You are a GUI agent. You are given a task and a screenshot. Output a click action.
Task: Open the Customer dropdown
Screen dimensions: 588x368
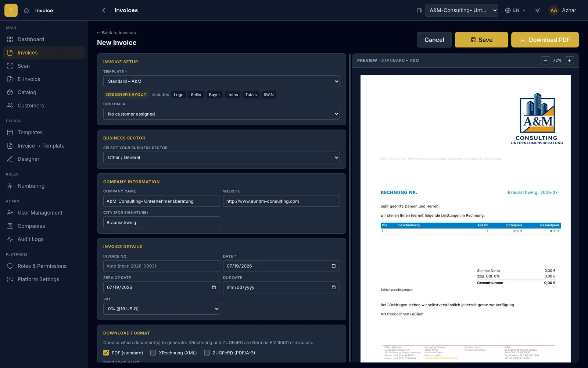click(222, 114)
